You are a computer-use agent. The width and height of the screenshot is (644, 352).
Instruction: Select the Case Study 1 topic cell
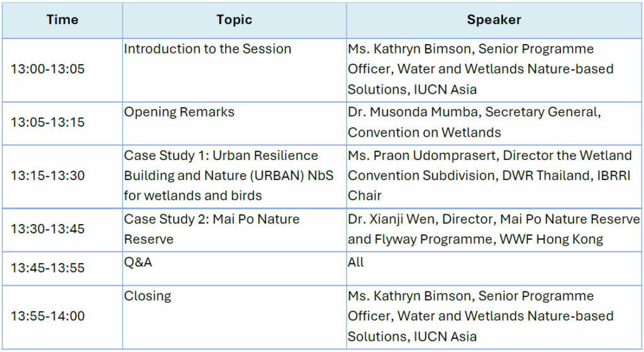(221, 176)
